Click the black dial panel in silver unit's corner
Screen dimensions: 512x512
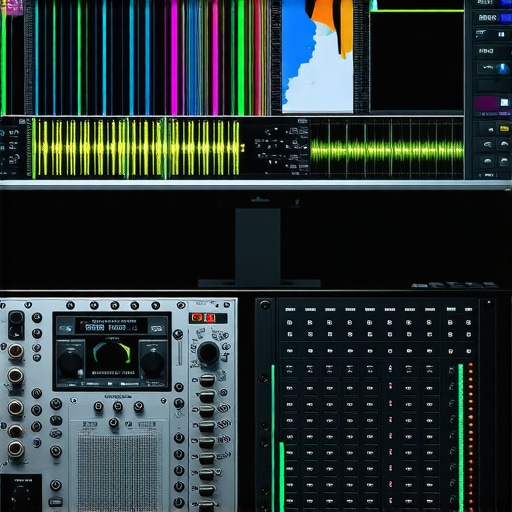(x=21, y=493)
